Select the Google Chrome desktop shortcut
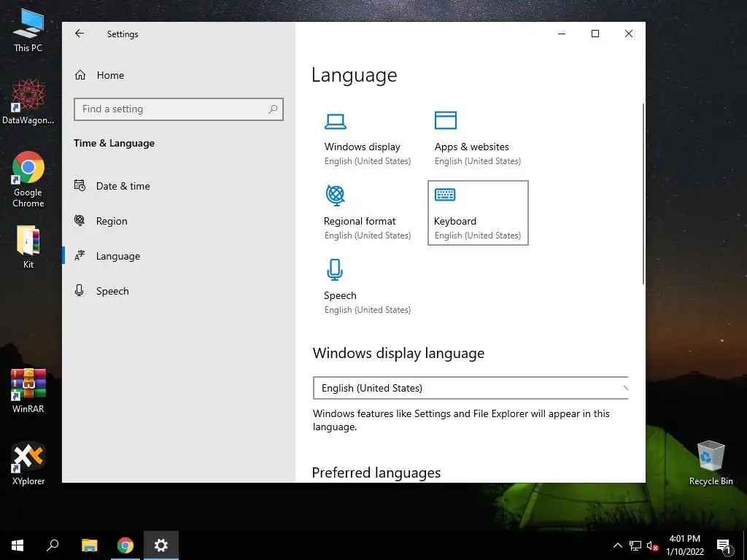This screenshot has width=747, height=560. click(x=28, y=179)
